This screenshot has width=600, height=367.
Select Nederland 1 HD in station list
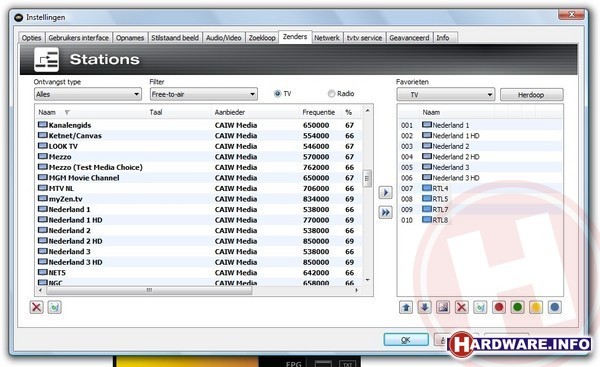coord(198,220)
